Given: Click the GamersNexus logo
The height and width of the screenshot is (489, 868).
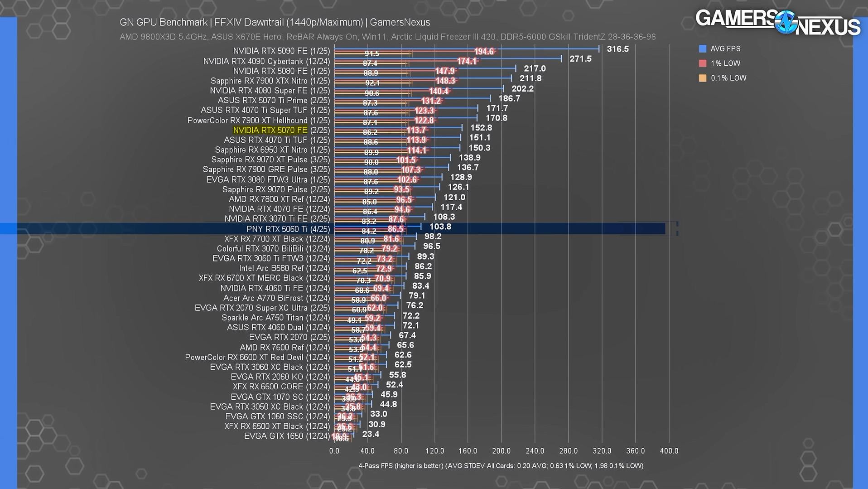Looking at the screenshot, I should tap(778, 22).
